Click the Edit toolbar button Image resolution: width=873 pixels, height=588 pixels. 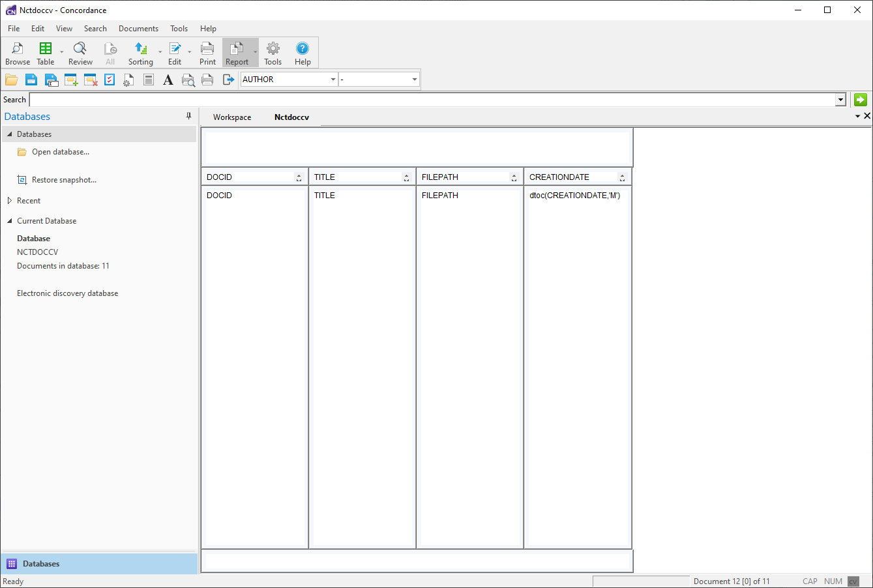pyautogui.click(x=175, y=53)
